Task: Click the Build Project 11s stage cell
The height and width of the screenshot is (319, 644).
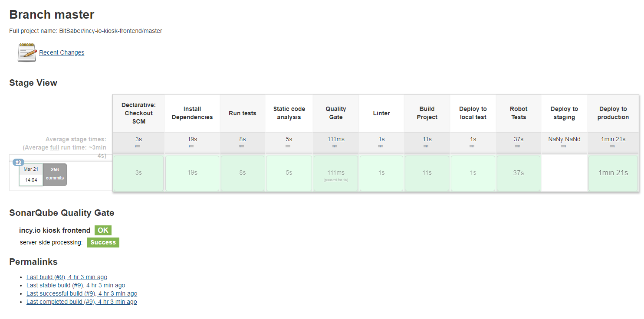Action: point(427,173)
